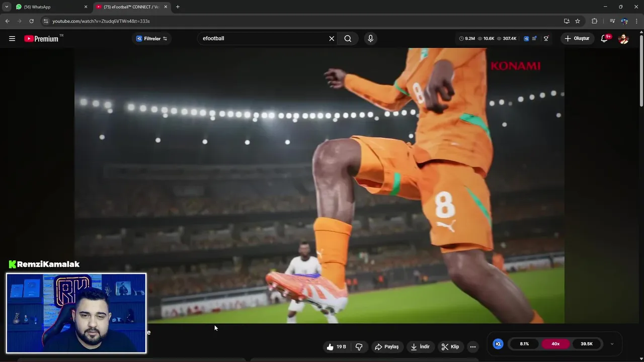Open the tab search dropdown arrow
644x362 pixels.
(x=7, y=7)
